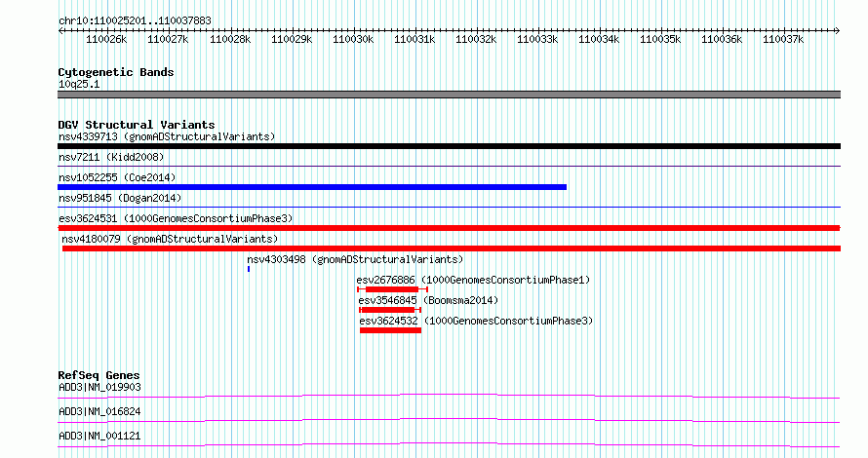Click the 110034k ruler tick label
The height and width of the screenshot is (458, 868).
[x=599, y=39]
